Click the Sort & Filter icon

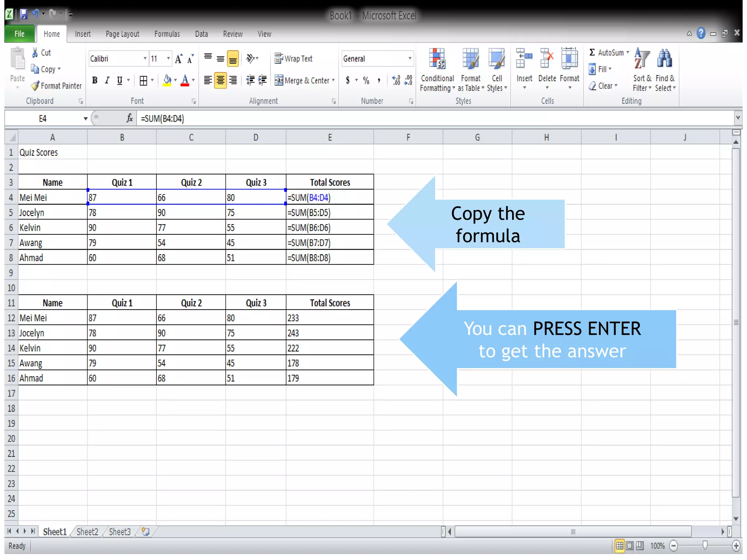point(642,59)
